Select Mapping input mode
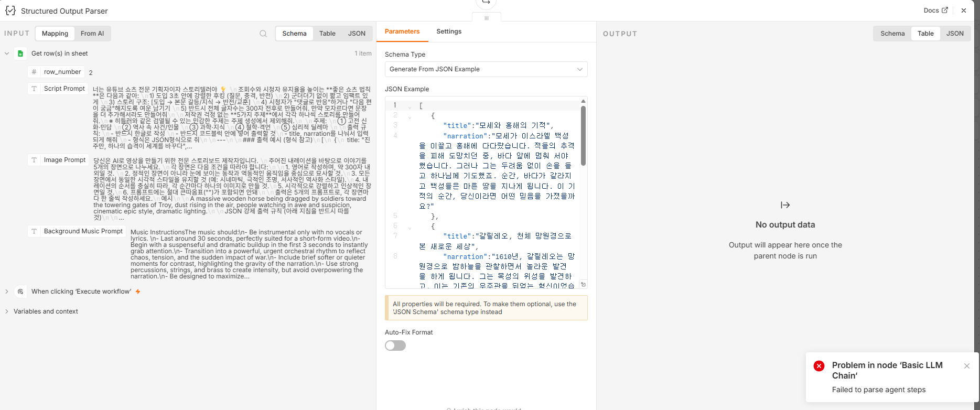Screen dimensions: 980x410 point(55,34)
